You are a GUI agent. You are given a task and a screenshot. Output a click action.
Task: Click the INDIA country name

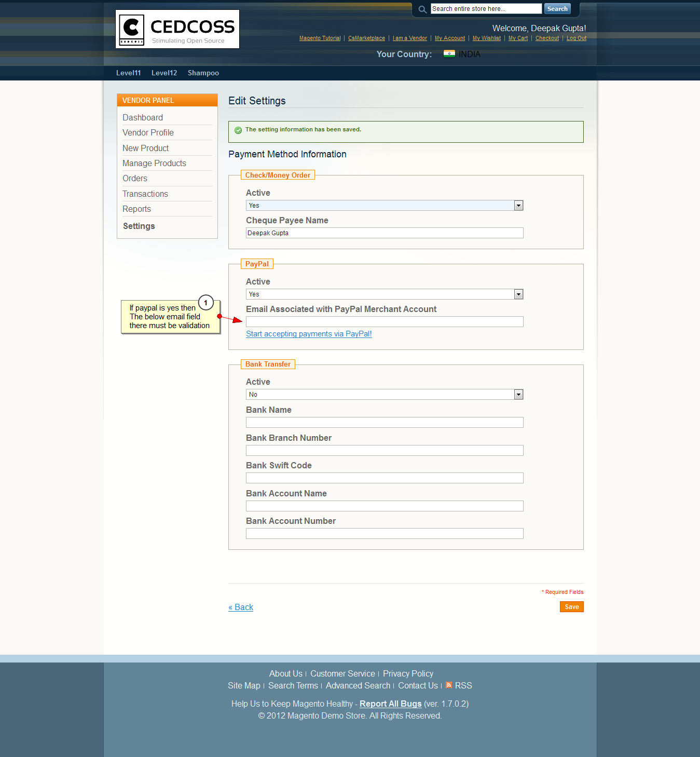pos(470,55)
